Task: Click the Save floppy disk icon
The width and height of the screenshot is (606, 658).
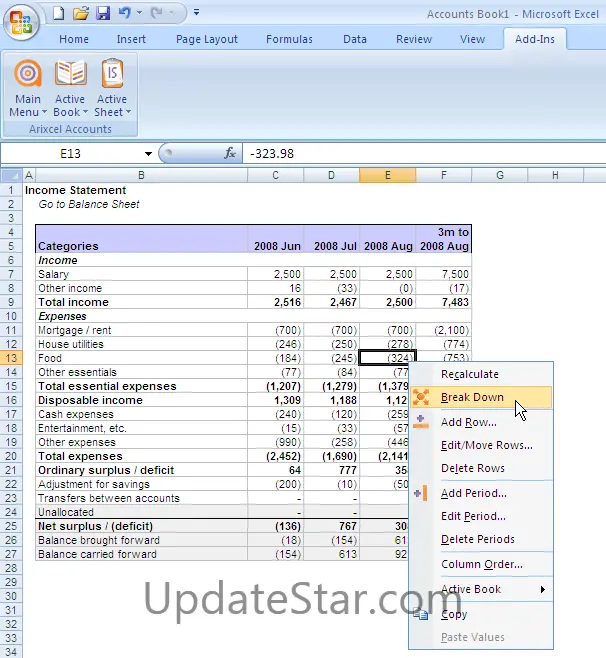Action: [103, 13]
